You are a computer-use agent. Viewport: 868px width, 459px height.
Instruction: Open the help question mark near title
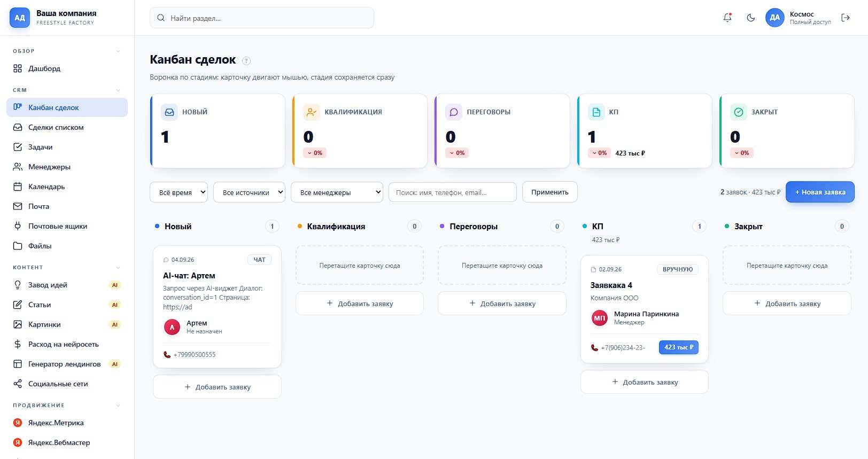pos(246,61)
